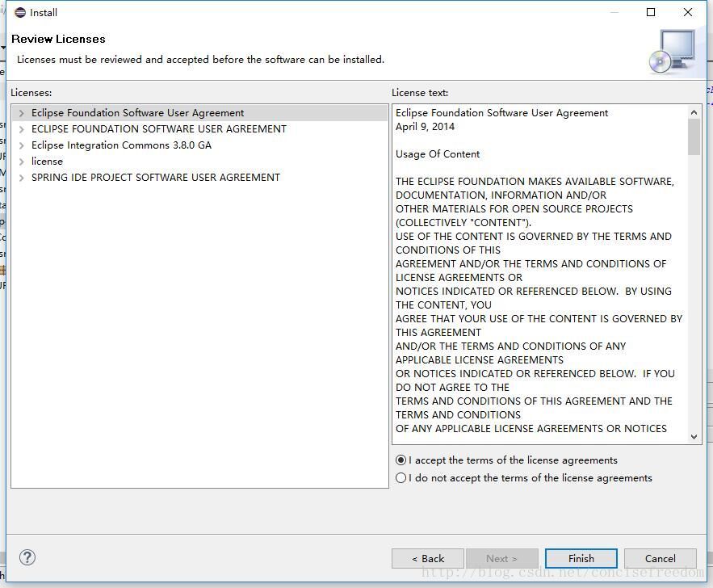Click inside the license text area

pos(540,275)
